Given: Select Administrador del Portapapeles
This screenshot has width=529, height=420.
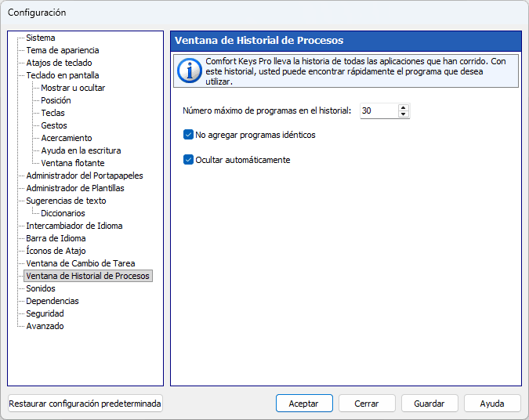Looking at the screenshot, I should tap(85, 176).
